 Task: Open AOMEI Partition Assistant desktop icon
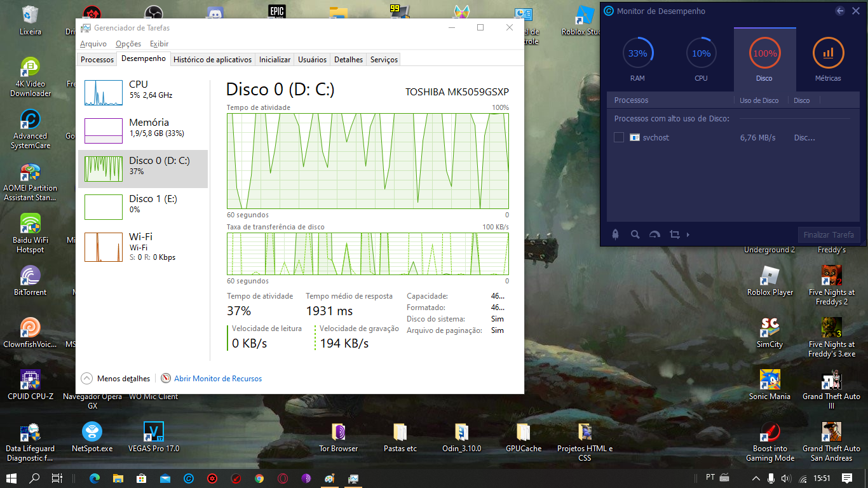(x=30, y=182)
